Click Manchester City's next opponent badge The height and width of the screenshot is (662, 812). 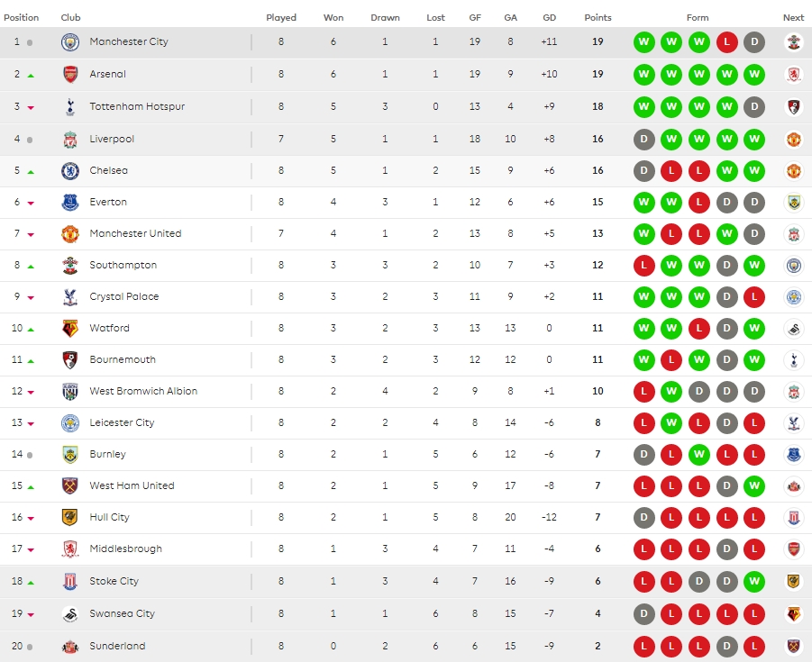(x=793, y=42)
